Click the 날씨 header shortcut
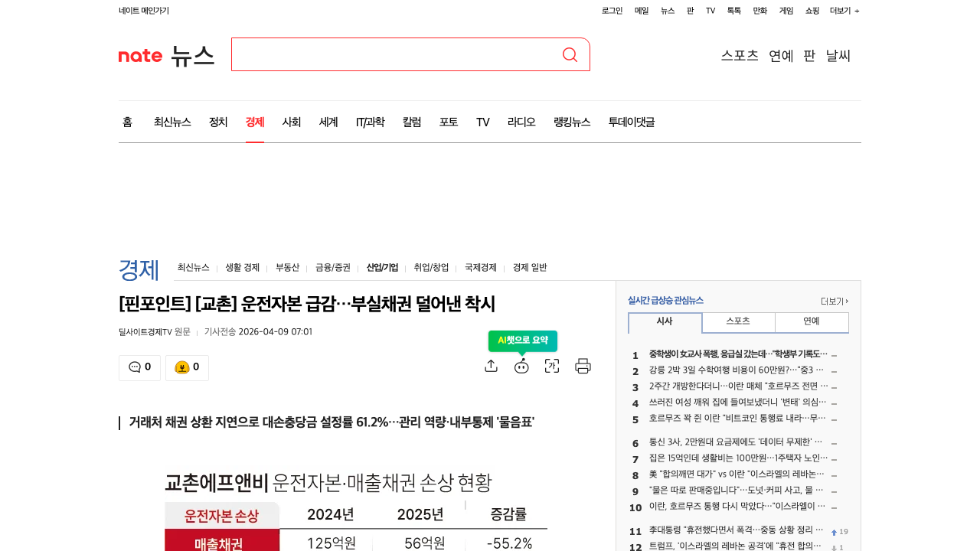The width and height of the screenshot is (980, 551). 838,55
